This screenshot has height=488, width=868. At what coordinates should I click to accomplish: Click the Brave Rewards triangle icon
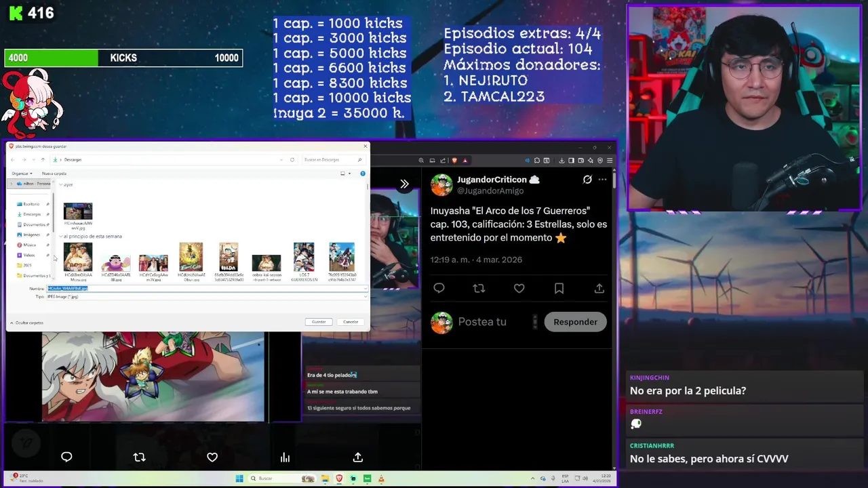465,161
